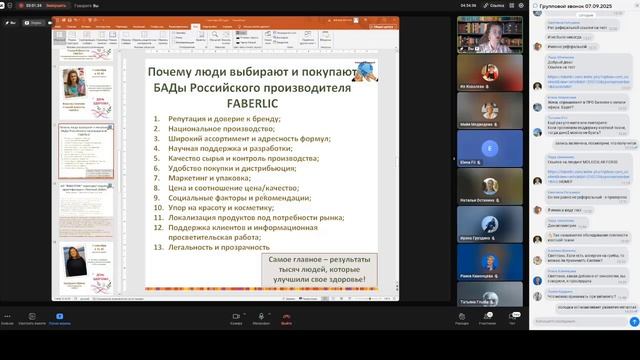Select the Режим чтения view icon

113,38
